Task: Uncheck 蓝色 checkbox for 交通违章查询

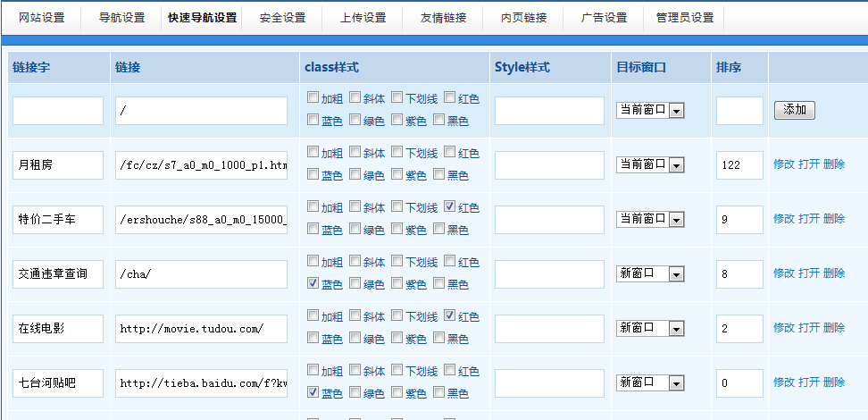Action: click(313, 283)
